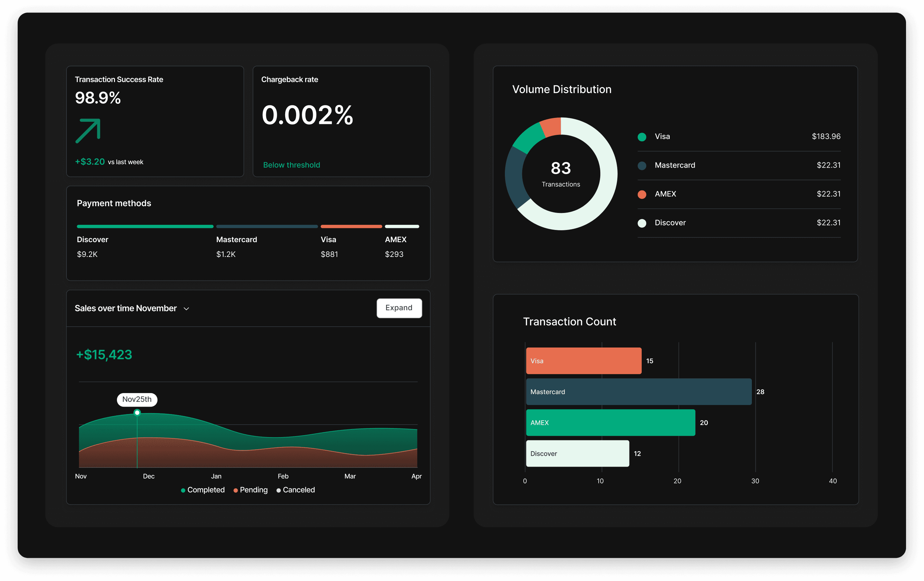The image size is (924, 581).
Task: Toggle the Completed legend item
Action: coord(203,490)
